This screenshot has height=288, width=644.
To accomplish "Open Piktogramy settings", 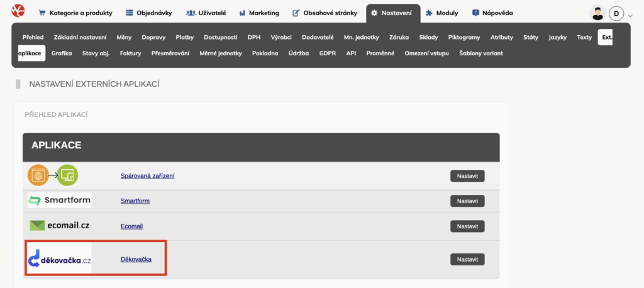I will pyautogui.click(x=464, y=37).
